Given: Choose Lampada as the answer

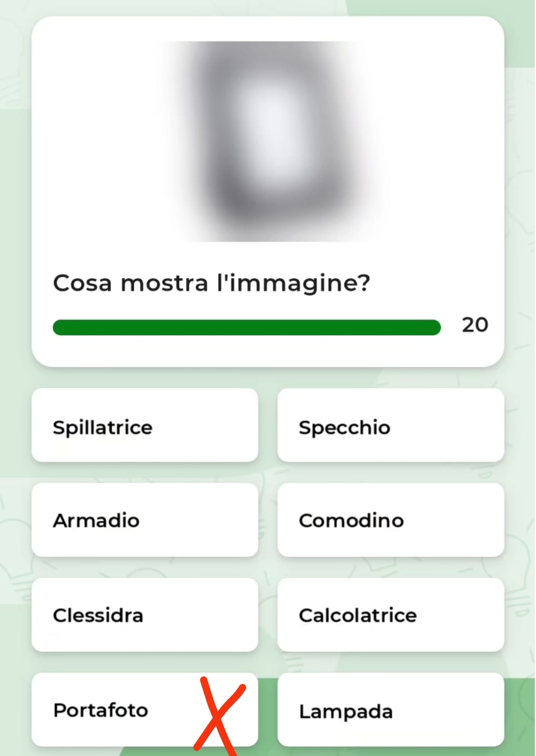Looking at the screenshot, I should (391, 709).
